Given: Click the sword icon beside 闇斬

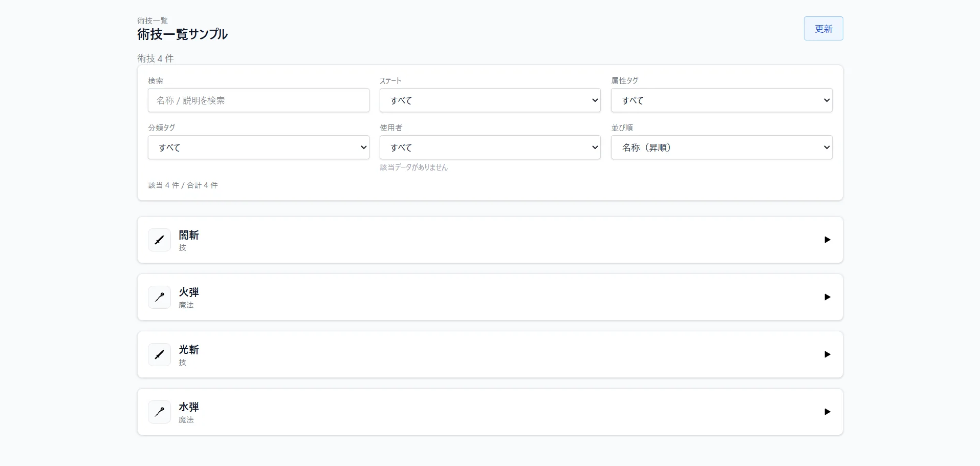Looking at the screenshot, I should pyautogui.click(x=159, y=240).
